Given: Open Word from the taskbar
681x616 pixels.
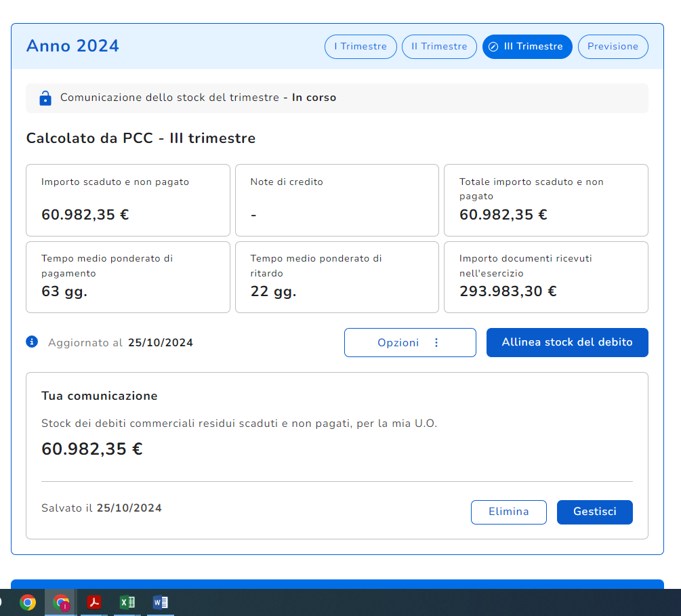Looking at the screenshot, I should coord(161,602).
